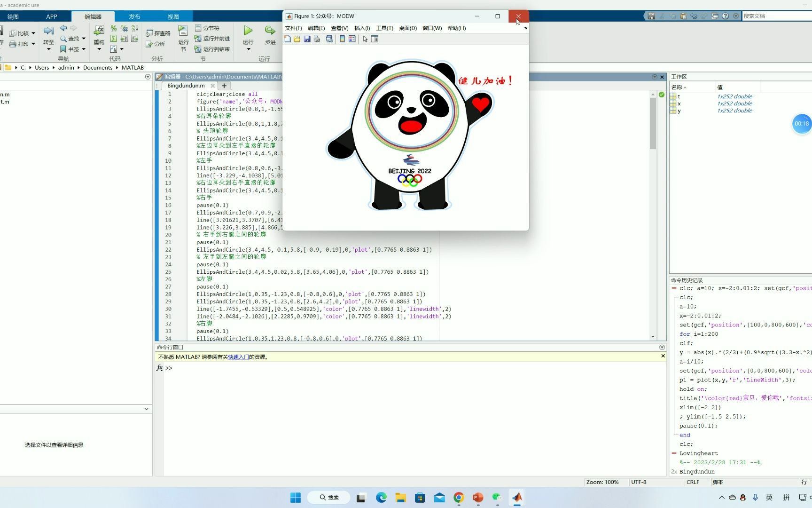This screenshot has height=508, width=812.
Task: Click the editor vertical scrollbar thumb
Action: 653,124
